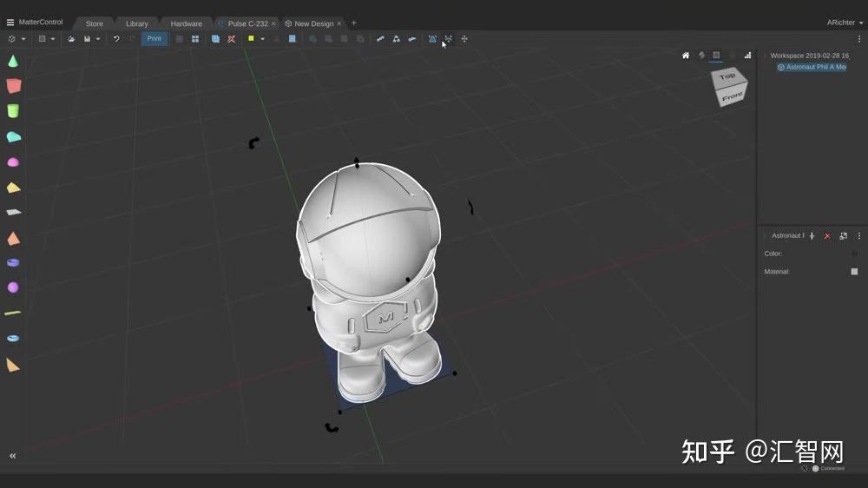Click the radial array toolbar icon
This screenshot has height=488, width=868.
point(397,39)
